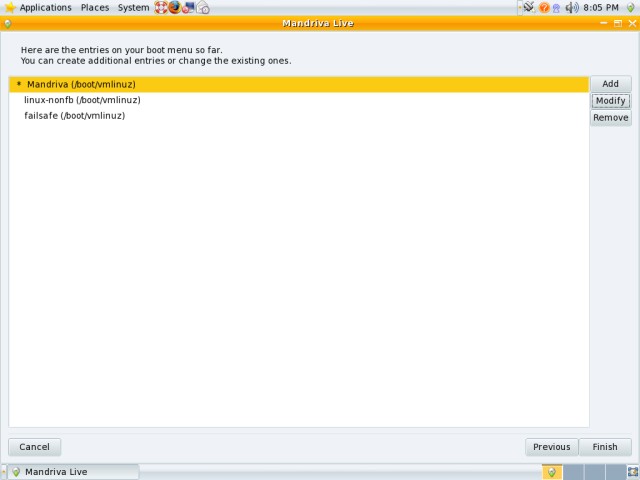Image resolution: width=640 pixels, height=480 pixels.
Task: Click Finish to complete the boot menu setup
Action: [605, 447]
